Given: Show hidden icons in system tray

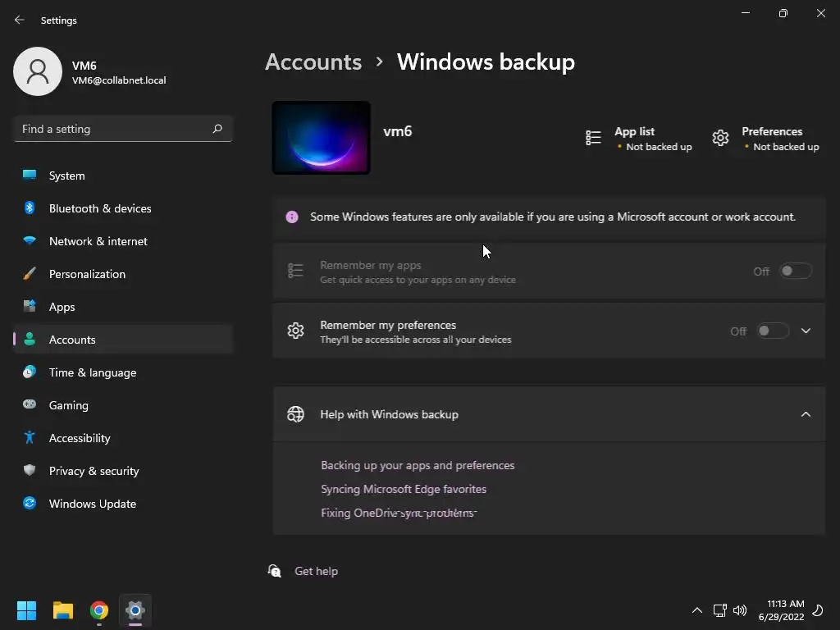Looking at the screenshot, I should tap(697, 610).
